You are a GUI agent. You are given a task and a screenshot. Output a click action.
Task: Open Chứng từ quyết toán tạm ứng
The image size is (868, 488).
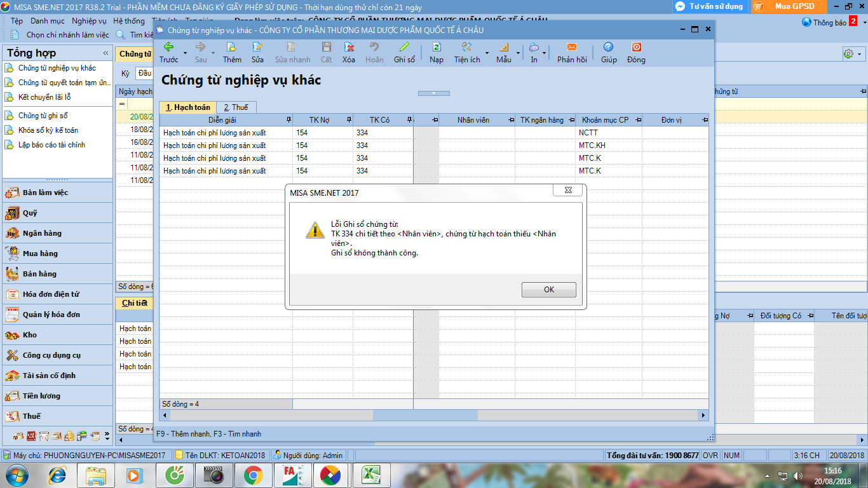[58, 83]
